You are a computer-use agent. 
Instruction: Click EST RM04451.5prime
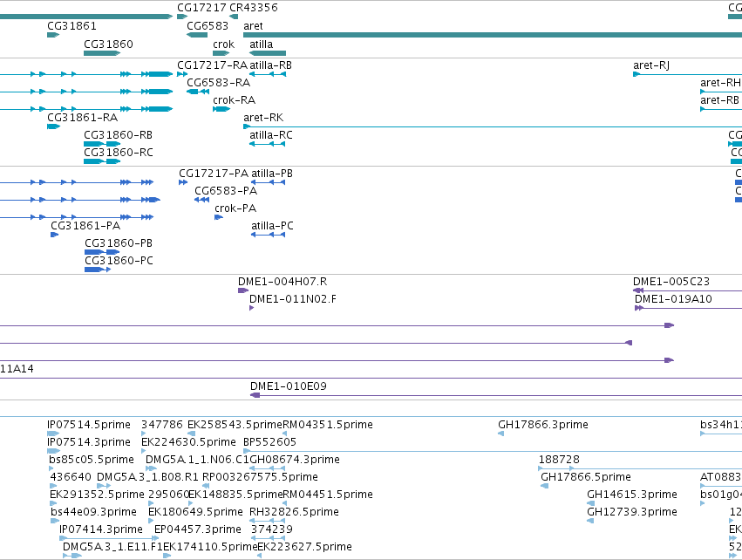285,503
